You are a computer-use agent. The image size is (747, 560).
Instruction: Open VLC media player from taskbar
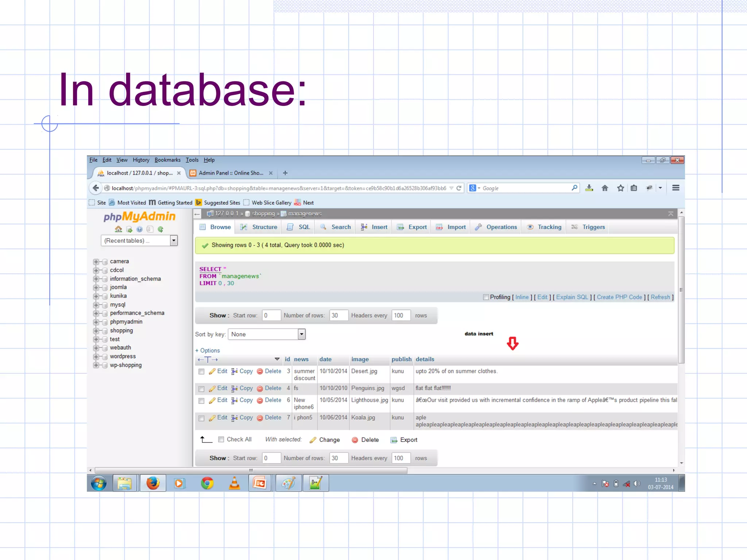click(234, 483)
